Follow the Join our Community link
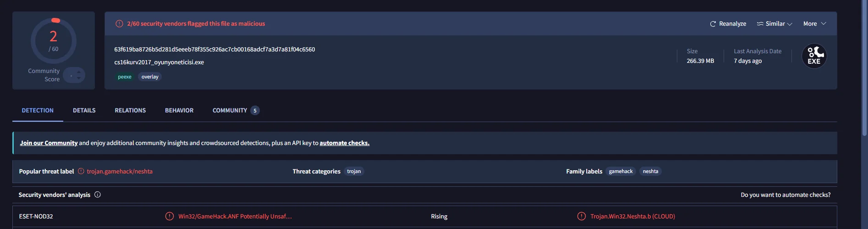 [x=49, y=143]
